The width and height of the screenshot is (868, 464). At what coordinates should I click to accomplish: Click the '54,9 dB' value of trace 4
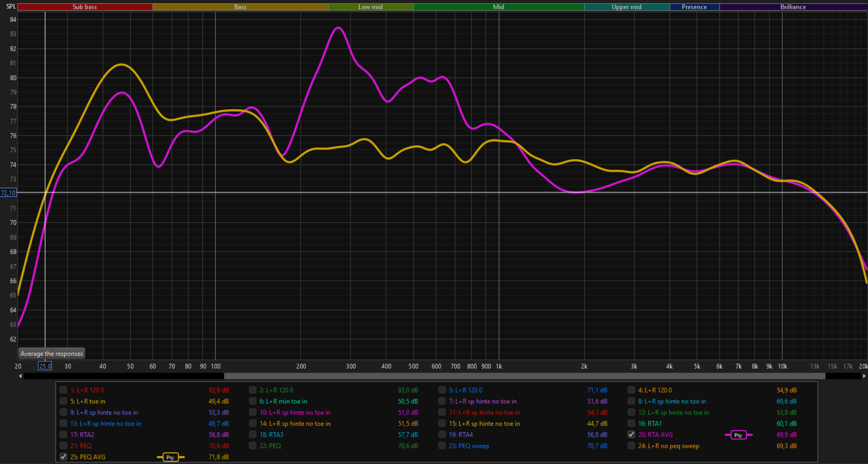click(787, 390)
